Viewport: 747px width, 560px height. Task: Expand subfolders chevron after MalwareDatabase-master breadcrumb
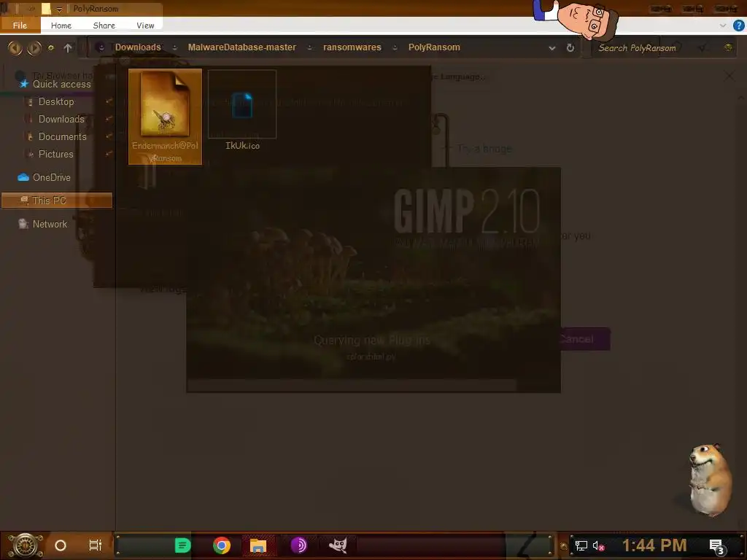[309, 47]
